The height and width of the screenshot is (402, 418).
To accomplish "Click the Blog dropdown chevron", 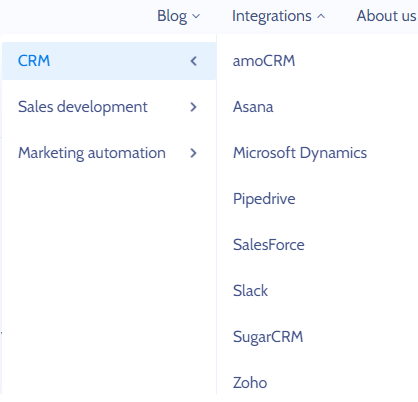I will [x=196, y=16].
